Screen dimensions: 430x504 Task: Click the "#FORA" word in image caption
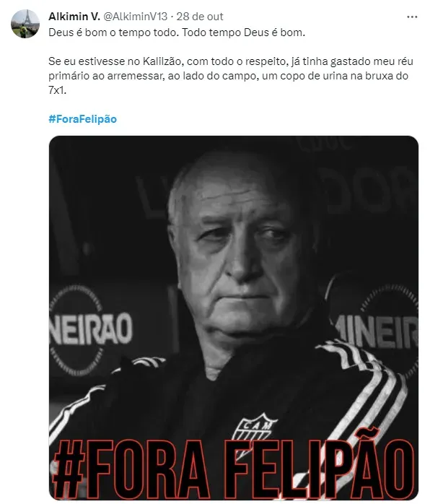(131, 468)
